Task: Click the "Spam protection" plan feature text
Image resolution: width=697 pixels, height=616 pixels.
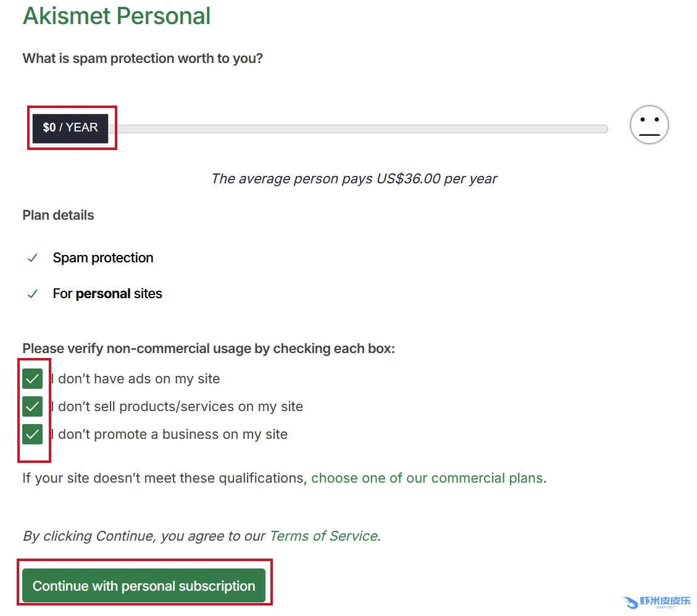Action: pos(103,258)
